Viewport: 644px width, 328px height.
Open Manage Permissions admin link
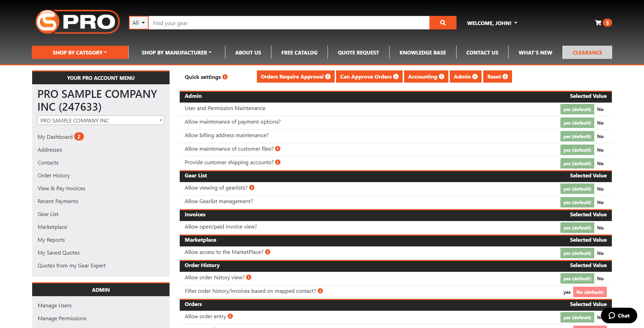click(62, 318)
